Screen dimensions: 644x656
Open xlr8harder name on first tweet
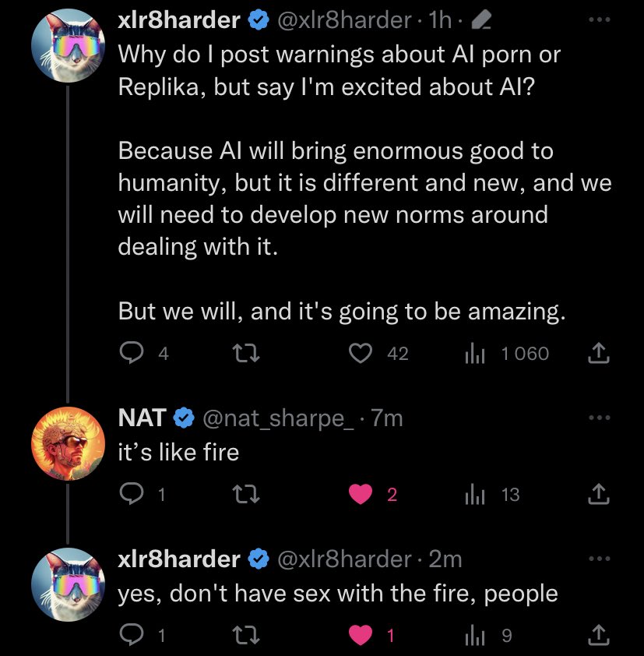(x=178, y=20)
